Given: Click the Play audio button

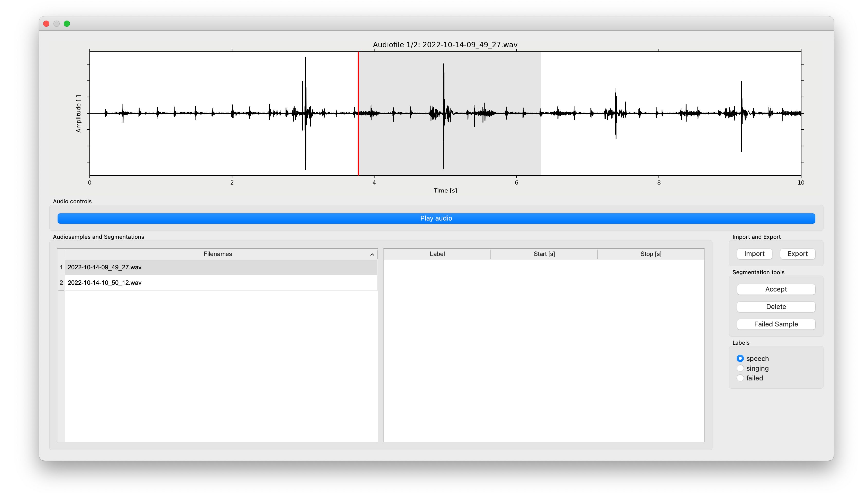Looking at the screenshot, I should pyautogui.click(x=436, y=218).
